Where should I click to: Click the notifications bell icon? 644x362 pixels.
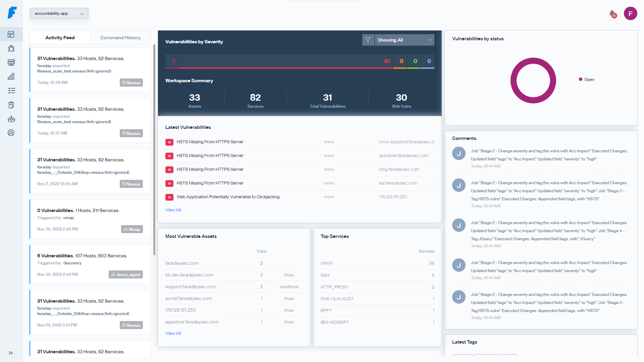(x=612, y=13)
